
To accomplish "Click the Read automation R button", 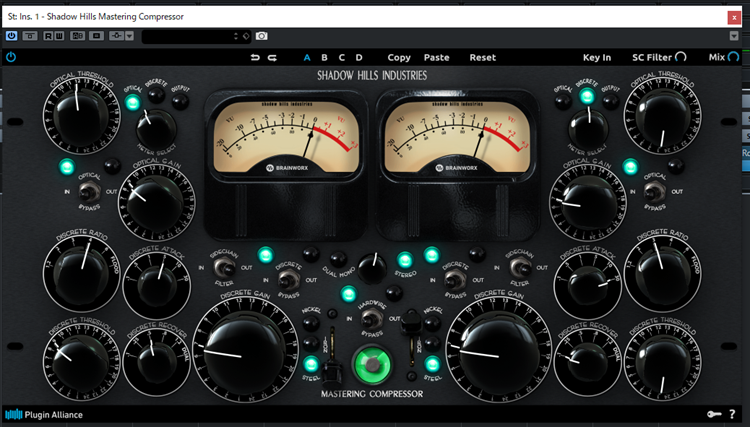I will [x=47, y=36].
